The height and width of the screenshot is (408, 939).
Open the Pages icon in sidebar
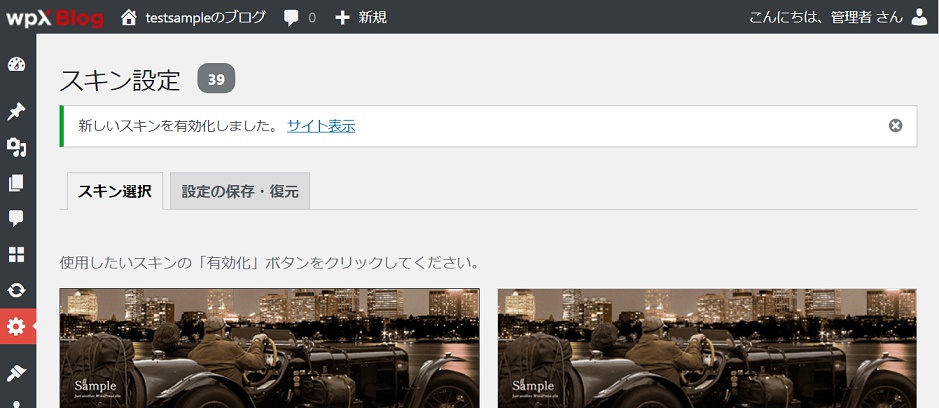(16, 183)
